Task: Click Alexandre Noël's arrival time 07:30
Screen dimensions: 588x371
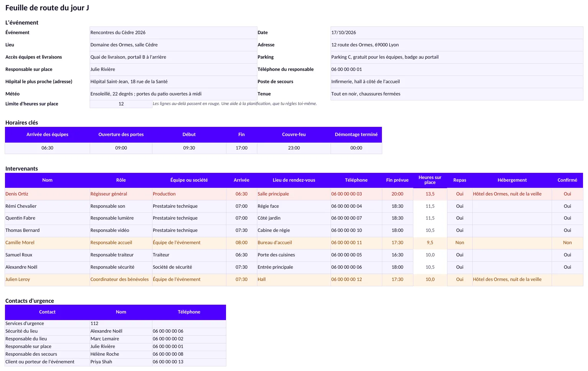Action: [241, 267]
